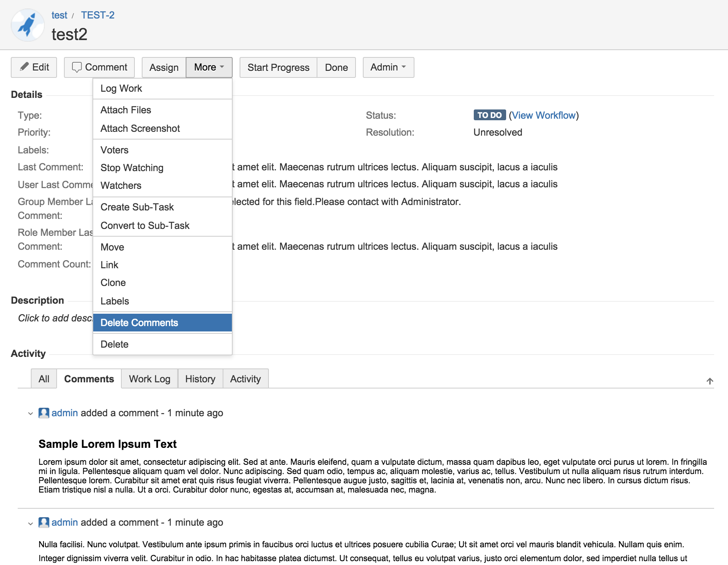Viewport: 728px width, 565px height.
Task: Select Attach Screenshot menu item
Action: point(163,129)
